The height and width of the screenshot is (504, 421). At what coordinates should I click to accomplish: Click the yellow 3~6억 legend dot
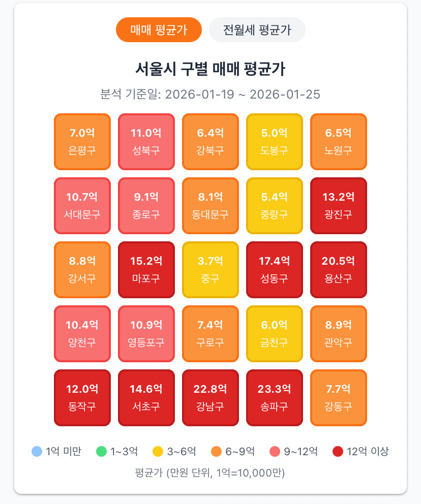point(158,451)
